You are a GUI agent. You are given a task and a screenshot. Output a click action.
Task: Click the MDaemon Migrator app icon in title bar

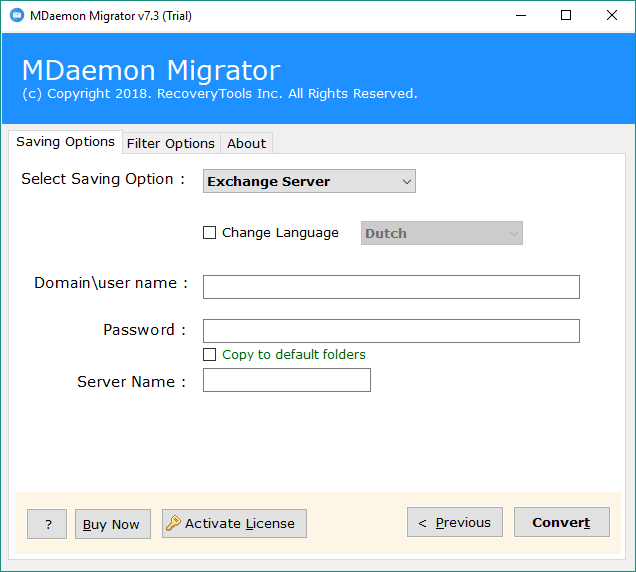pyautogui.click(x=17, y=15)
